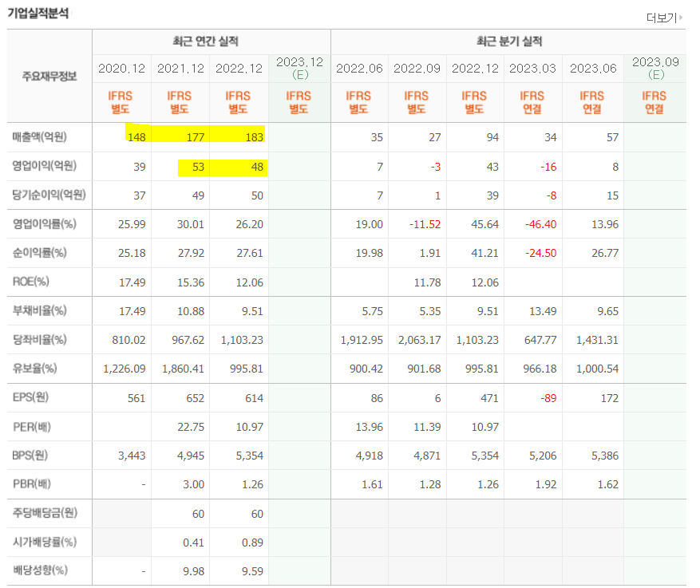Click the 5,386 BPS value
The image size is (700, 588).
click(x=605, y=456)
